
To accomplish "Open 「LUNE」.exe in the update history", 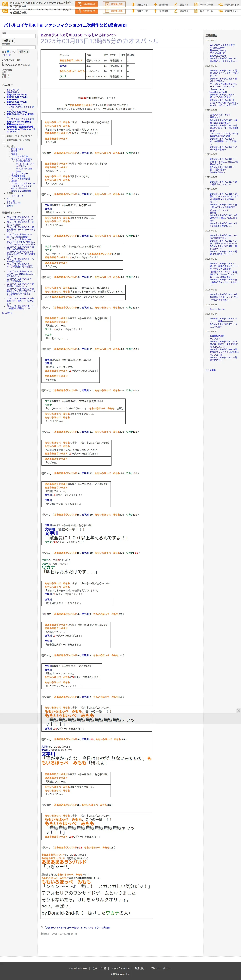I will tap(217, 89).
